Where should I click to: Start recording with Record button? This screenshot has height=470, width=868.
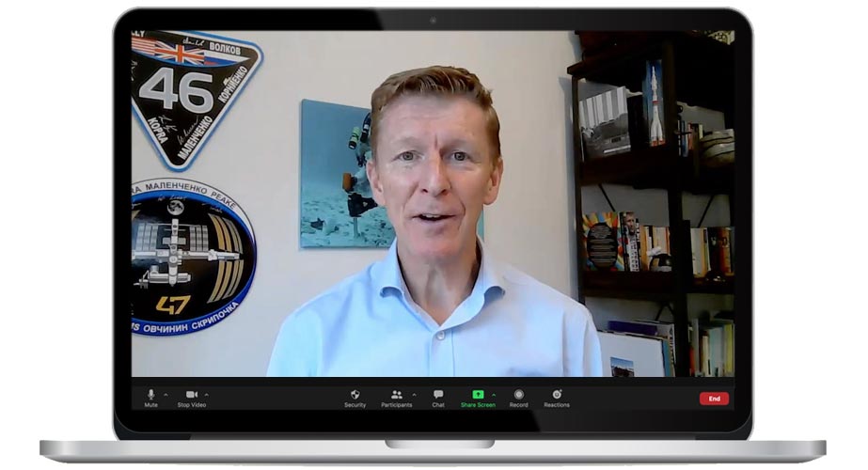coord(519,398)
